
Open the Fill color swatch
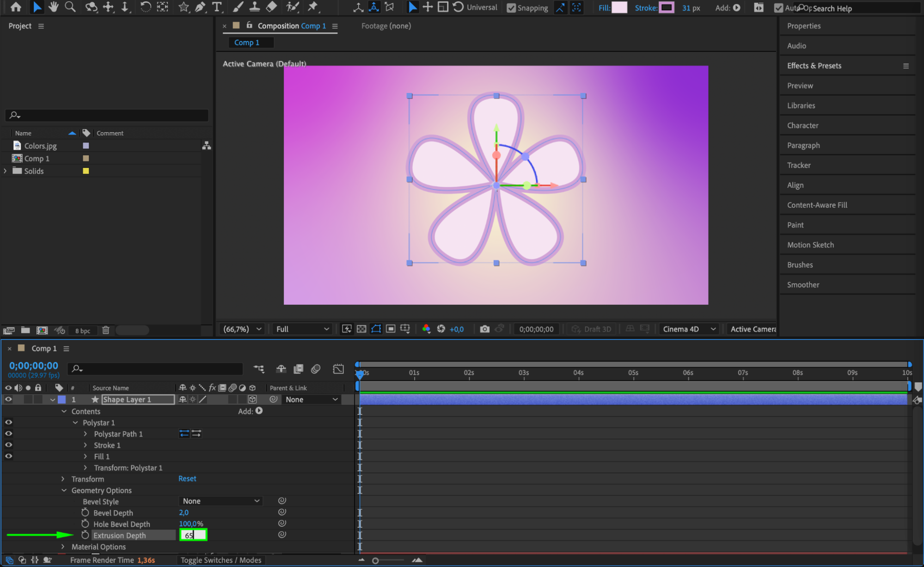pyautogui.click(x=619, y=7)
